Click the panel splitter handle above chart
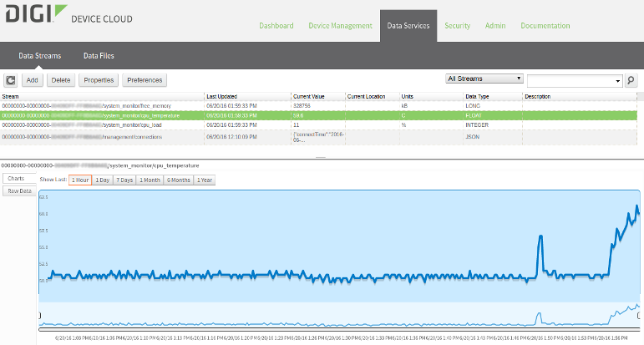The height and width of the screenshot is (345, 644). 321,157
